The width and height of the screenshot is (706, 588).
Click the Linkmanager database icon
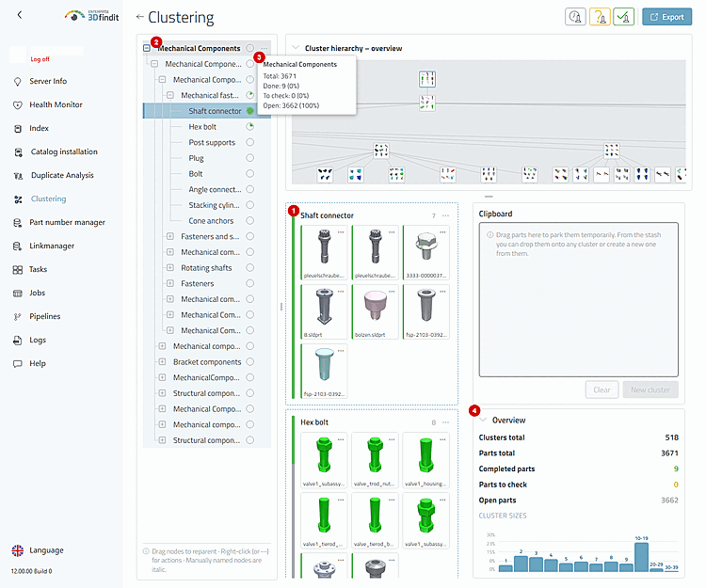coord(18,246)
